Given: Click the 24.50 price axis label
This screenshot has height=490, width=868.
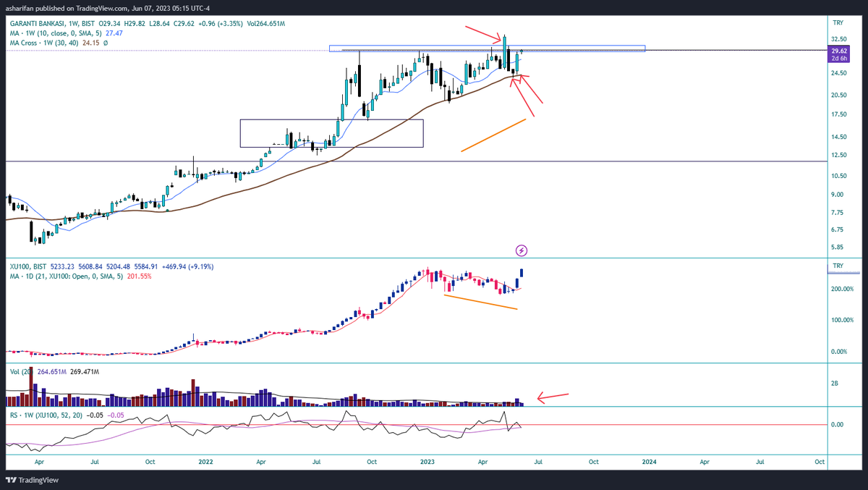Looking at the screenshot, I should point(840,73).
